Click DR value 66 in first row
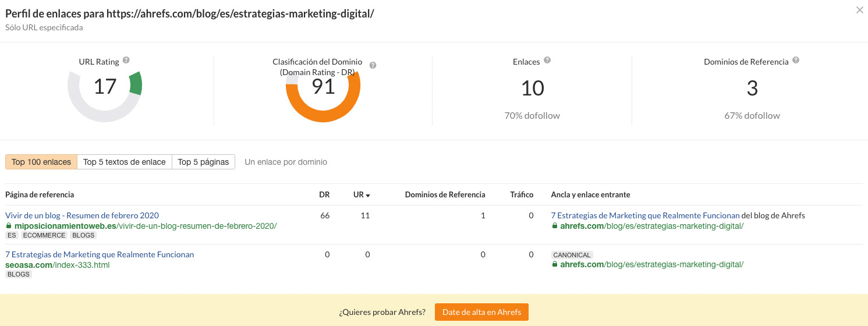 coord(325,215)
